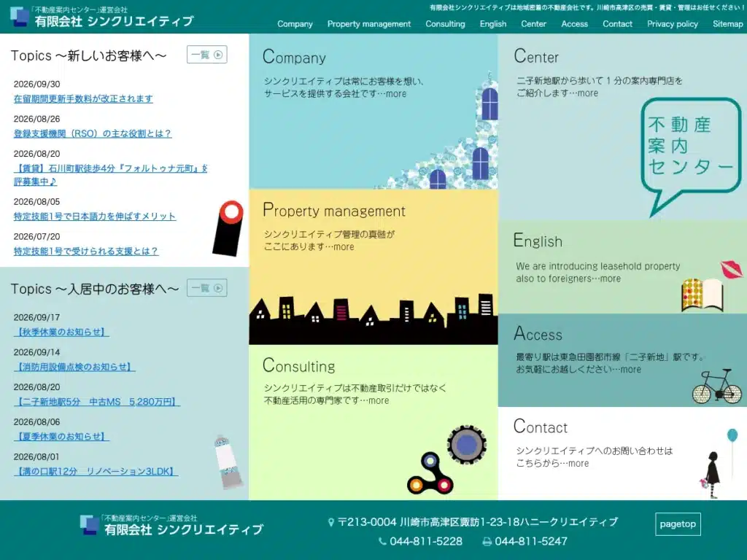Open the 在留期間更新手数料が改正されます article
Viewport: 747px width, 560px height.
click(83, 98)
